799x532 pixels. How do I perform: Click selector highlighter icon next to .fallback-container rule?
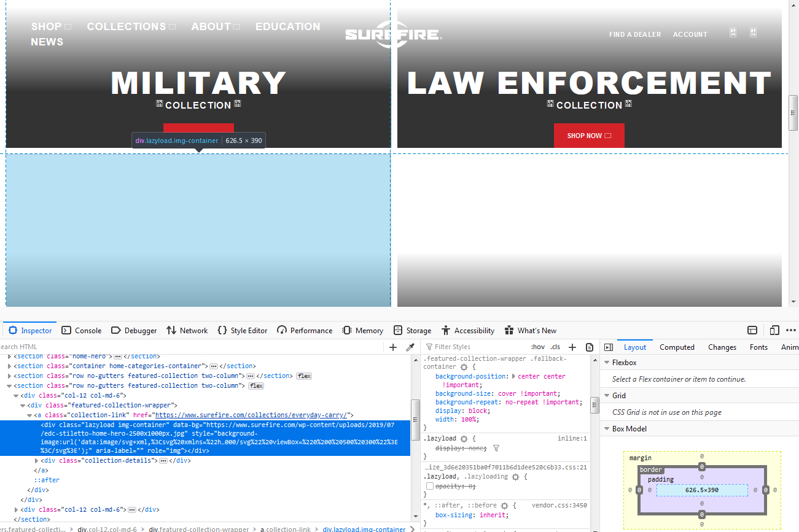(464, 366)
